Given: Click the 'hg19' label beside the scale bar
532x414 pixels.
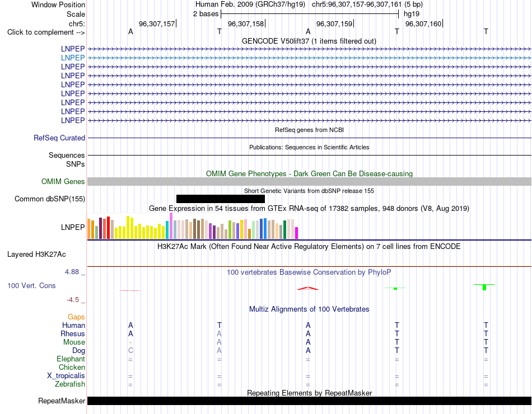Looking at the screenshot, I should (412, 14).
